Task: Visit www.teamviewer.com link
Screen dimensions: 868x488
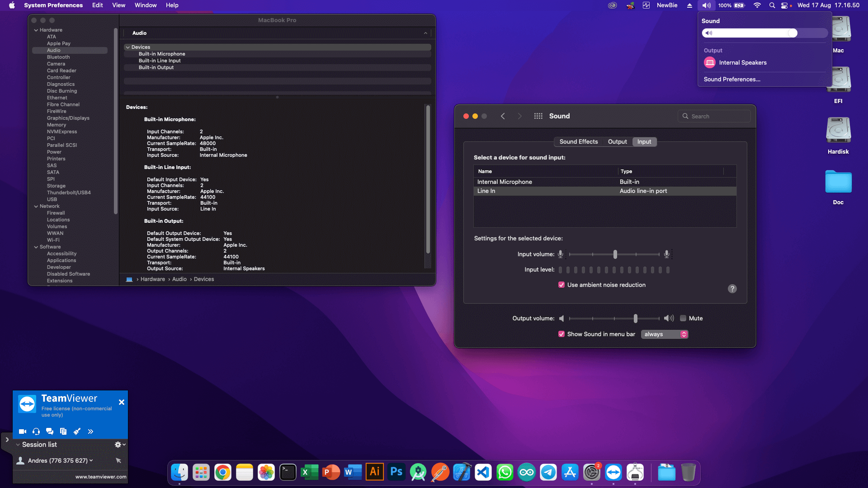Action: coord(101,477)
